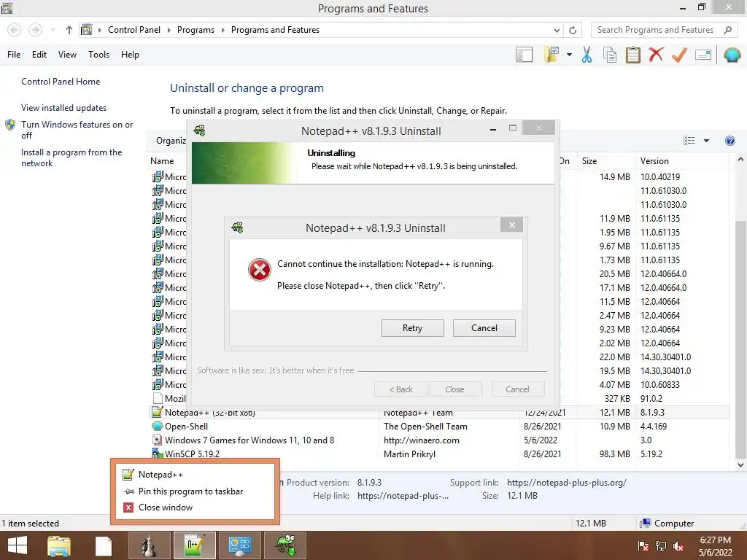Click the rename toolbar icon
The height and width of the screenshot is (560, 747).
(x=703, y=55)
